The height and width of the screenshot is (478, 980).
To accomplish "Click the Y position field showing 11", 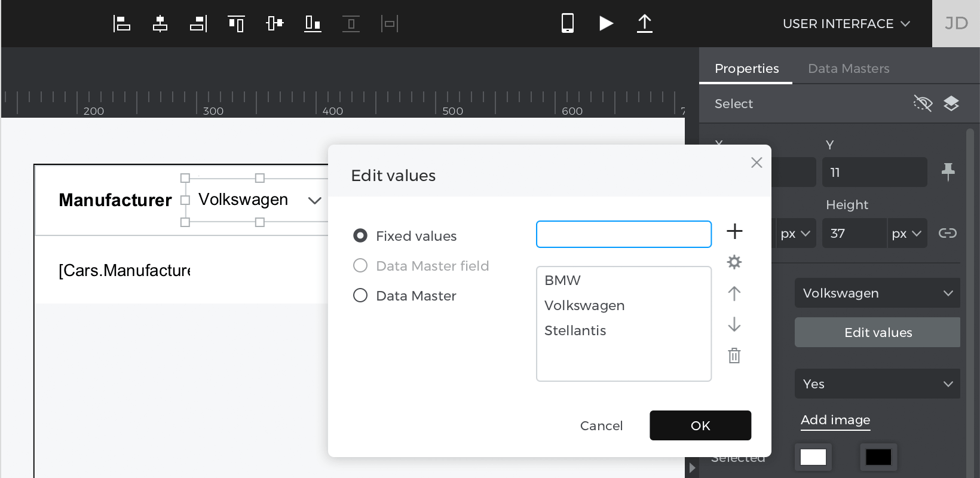I will [x=875, y=172].
